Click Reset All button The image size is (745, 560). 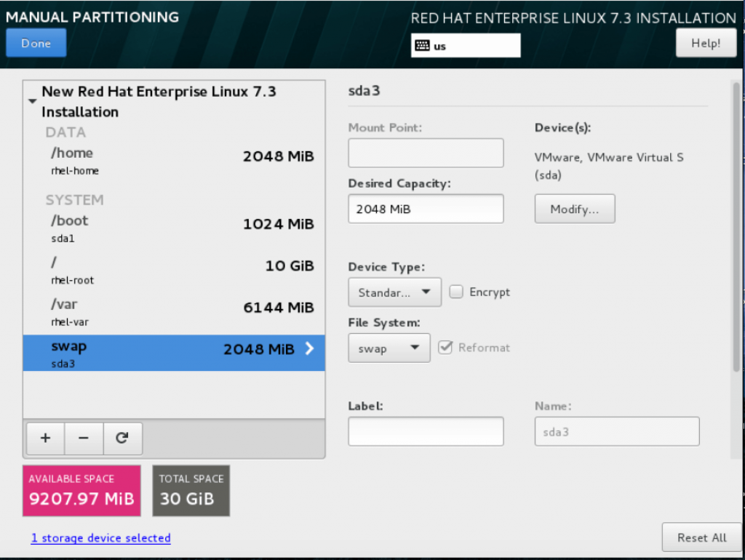click(701, 537)
